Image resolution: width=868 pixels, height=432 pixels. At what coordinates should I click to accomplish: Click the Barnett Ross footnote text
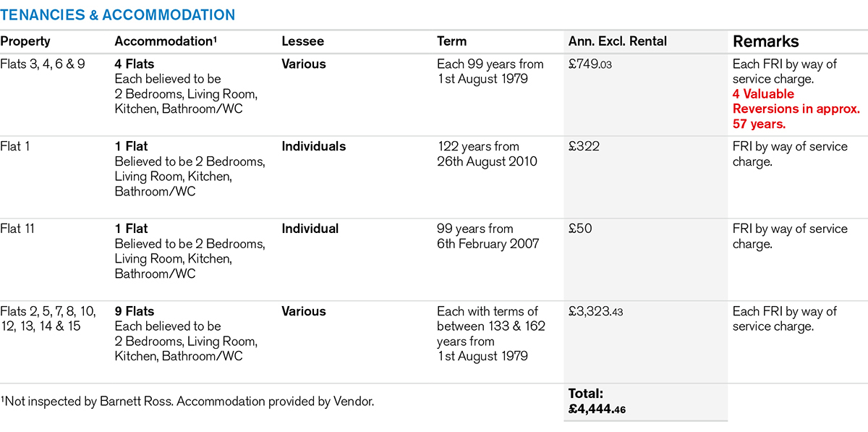pos(187,401)
